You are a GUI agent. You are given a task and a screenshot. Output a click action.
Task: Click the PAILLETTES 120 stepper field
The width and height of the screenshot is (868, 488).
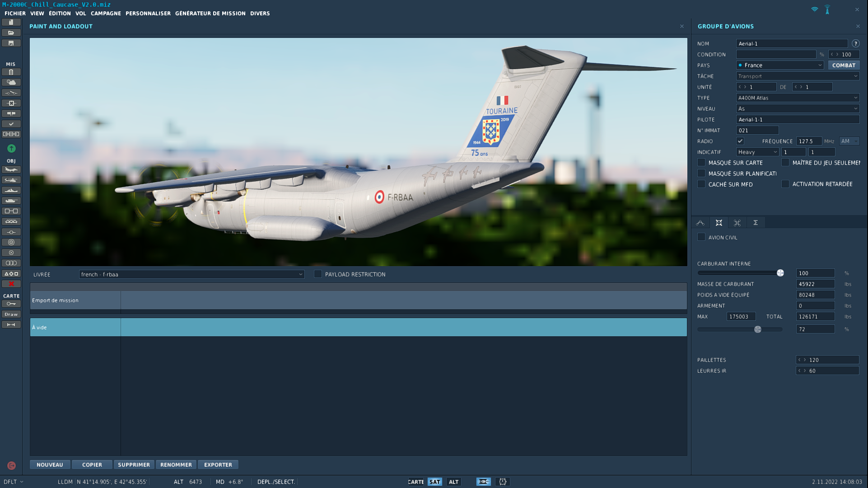click(x=827, y=360)
